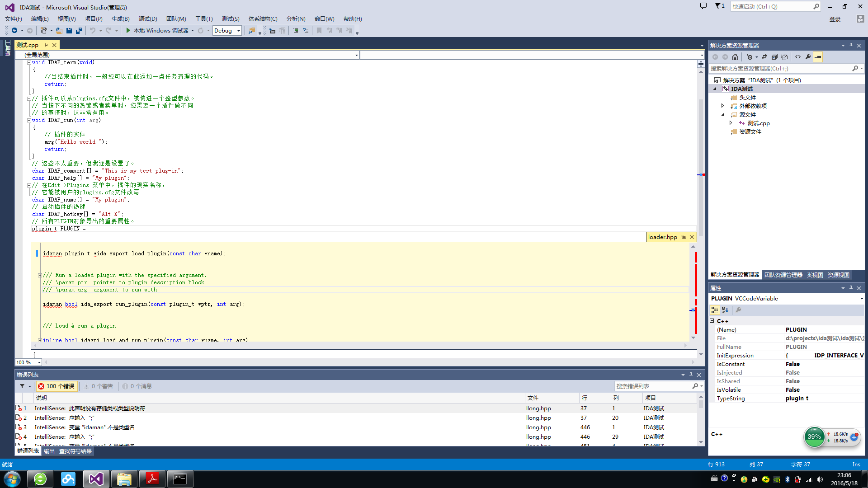
Task: Expand the 外部依赖项 tree node
Action: (722, 106)
